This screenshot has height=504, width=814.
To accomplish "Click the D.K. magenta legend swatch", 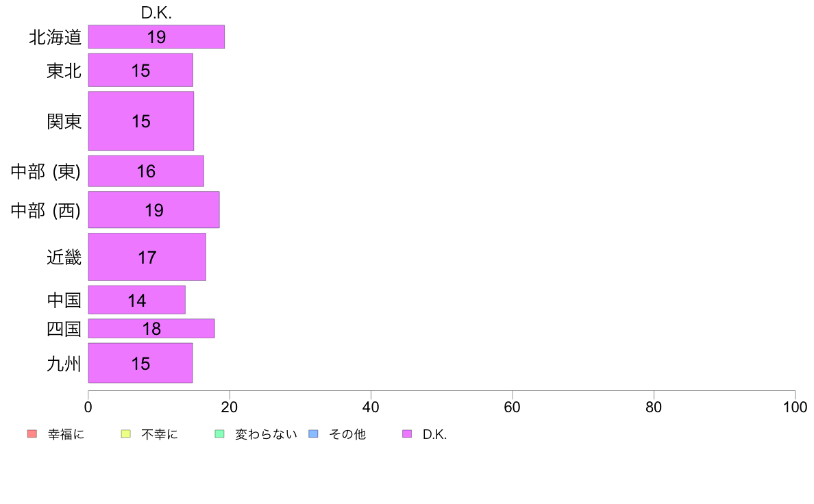I will click(x=407, y=434).
